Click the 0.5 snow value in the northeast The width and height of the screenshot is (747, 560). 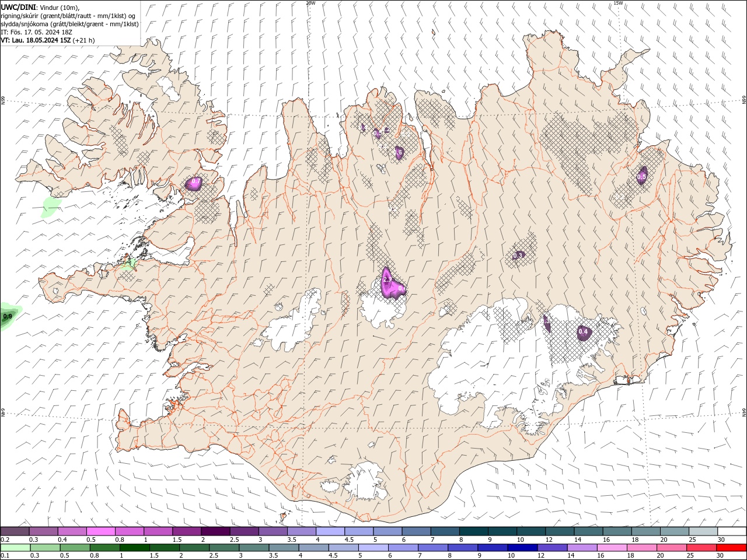click(x=642, y=176)
